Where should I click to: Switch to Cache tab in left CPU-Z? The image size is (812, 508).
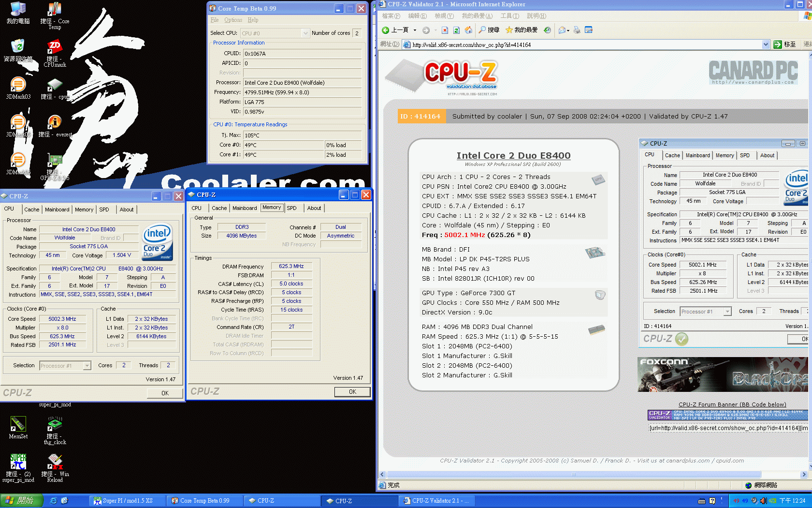tap(32, 209)
